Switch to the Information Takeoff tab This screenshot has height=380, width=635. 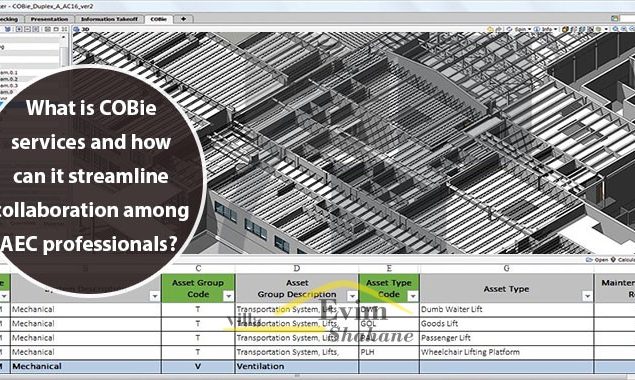click(x=109, y=19)
